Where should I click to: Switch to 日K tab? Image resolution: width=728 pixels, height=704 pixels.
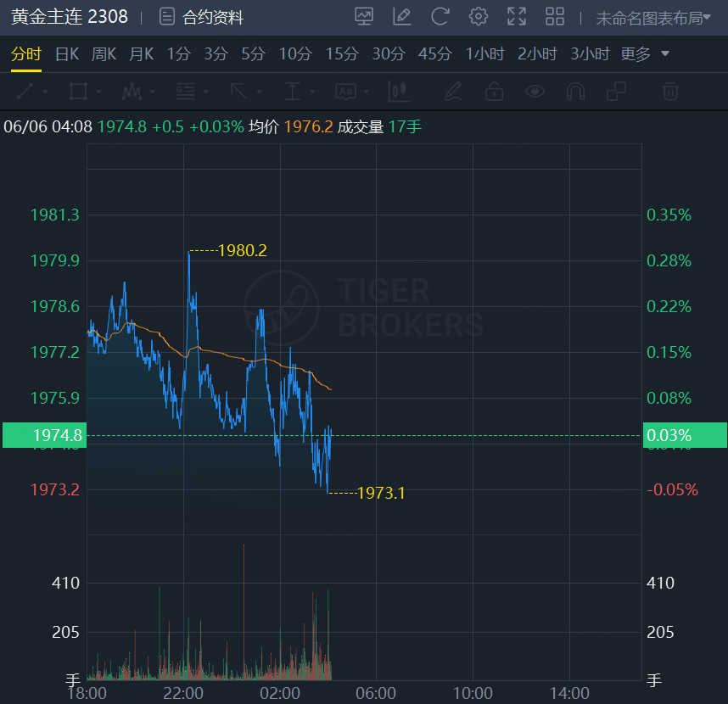click(67, 53)
